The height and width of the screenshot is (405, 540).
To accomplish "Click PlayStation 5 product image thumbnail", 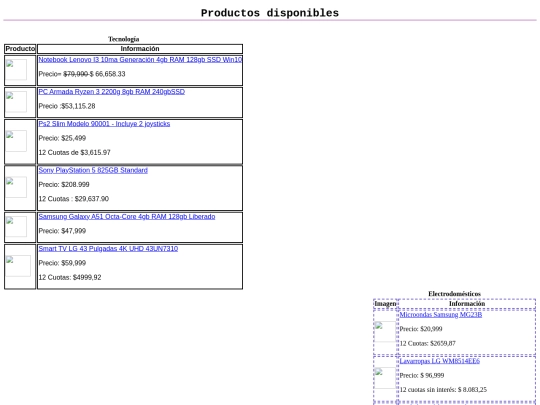I will 16,187.
